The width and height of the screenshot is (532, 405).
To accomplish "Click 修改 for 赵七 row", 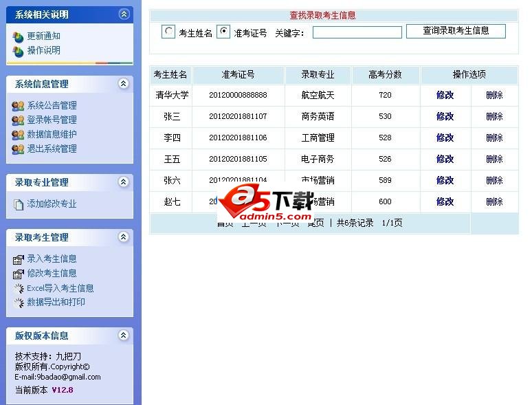I will click(445, 201).
